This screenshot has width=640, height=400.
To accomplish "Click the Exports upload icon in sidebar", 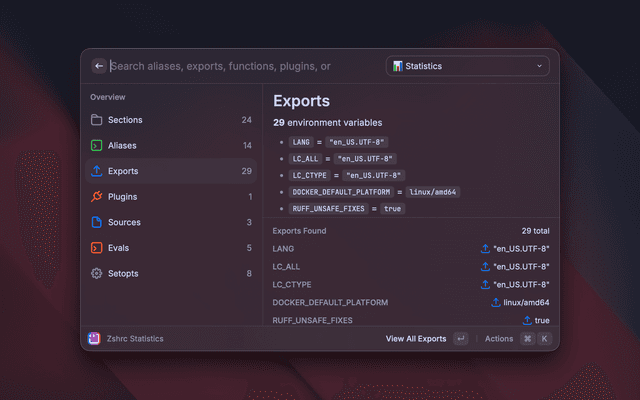I will (97, 171).
